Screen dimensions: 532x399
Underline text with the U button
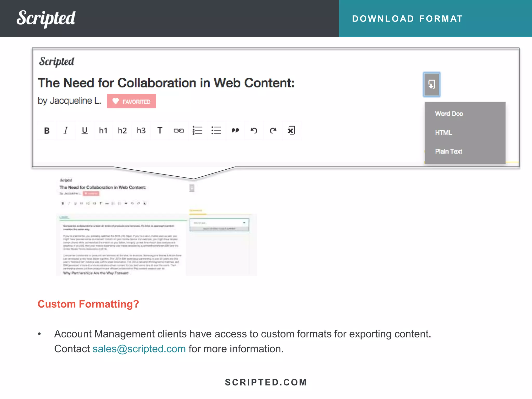[x=84, y=130]
